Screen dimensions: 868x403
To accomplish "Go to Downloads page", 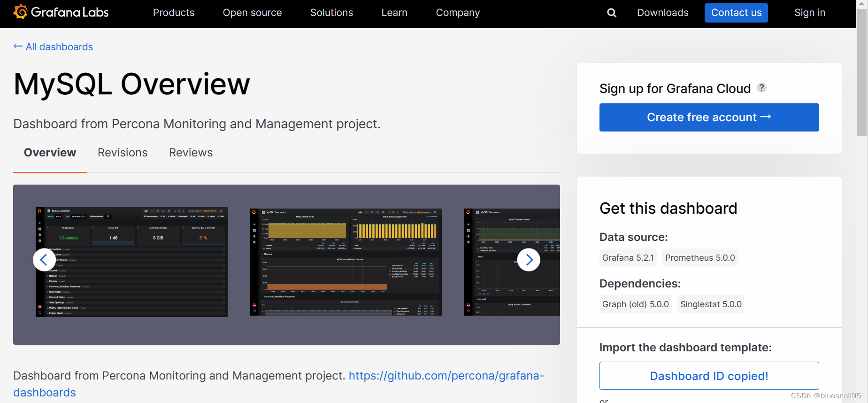I will pyautogui.click(x=662, y=13).
